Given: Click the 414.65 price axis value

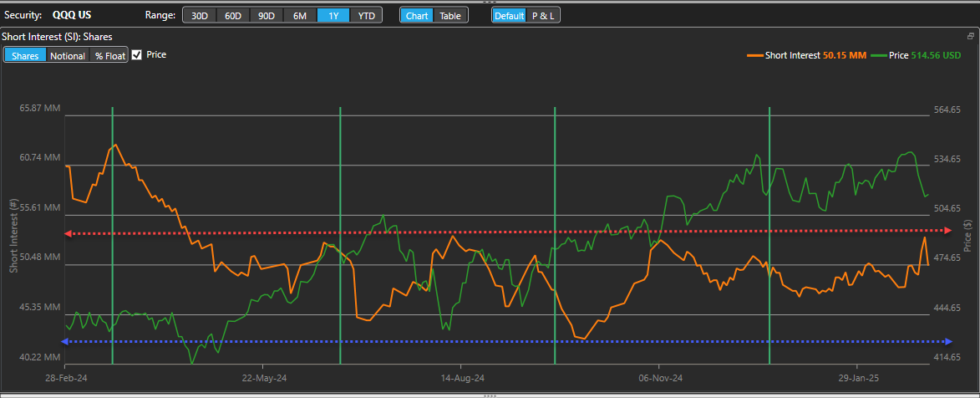Looking at the screenshot, I should pos(947,357).
